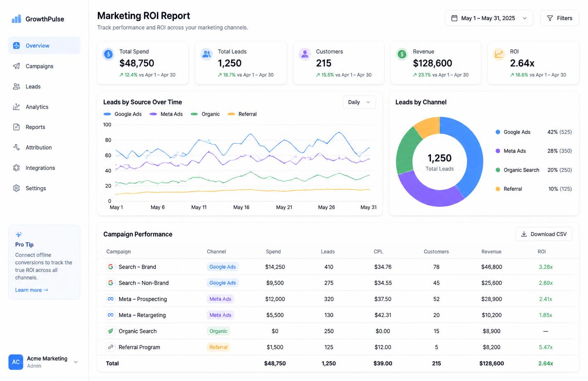Viewport: 588px width, 381px height.
Task: Click the Integrations puzzle icon in sidebar
Action: (x=16, y=168)
